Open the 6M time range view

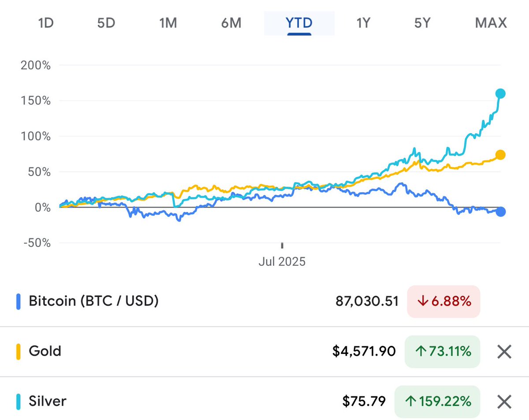[x=231, y=22]
